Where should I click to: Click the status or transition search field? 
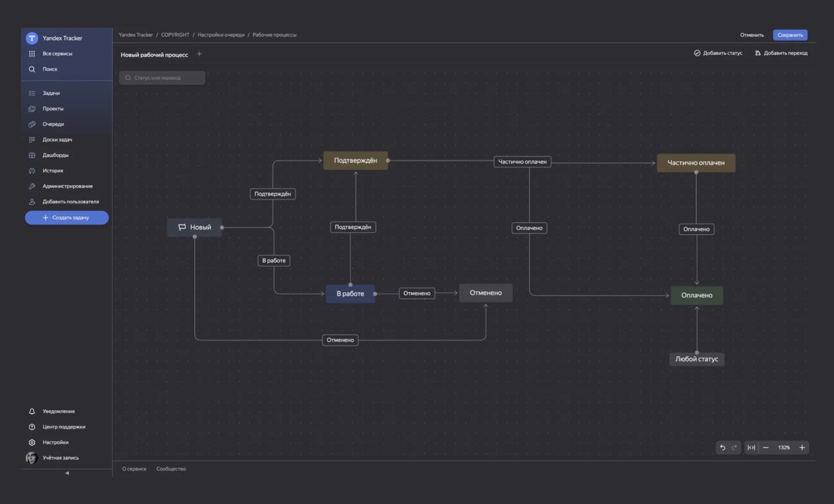[162, 78]
